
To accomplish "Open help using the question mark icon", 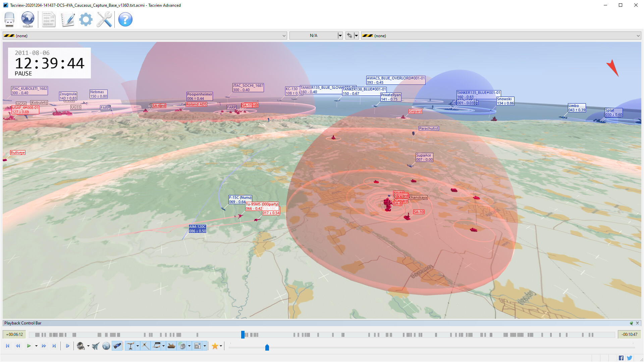I will point(125,19).
